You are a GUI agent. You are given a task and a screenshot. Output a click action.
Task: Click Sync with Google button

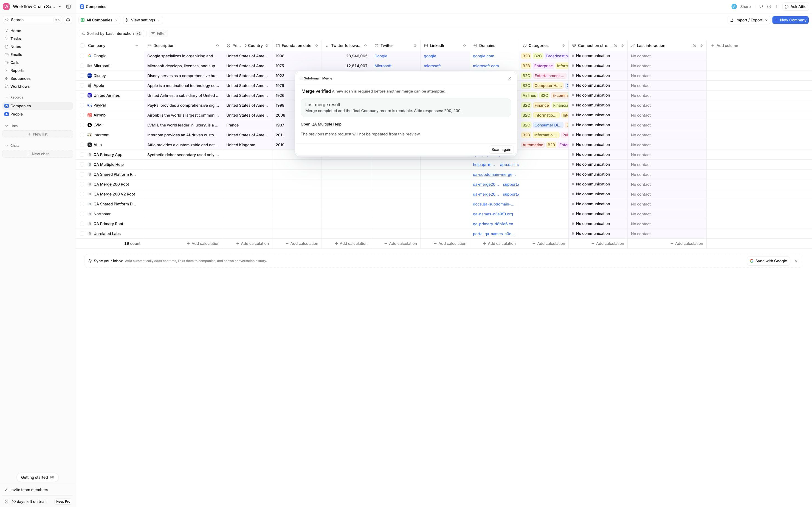coord(768,261)
